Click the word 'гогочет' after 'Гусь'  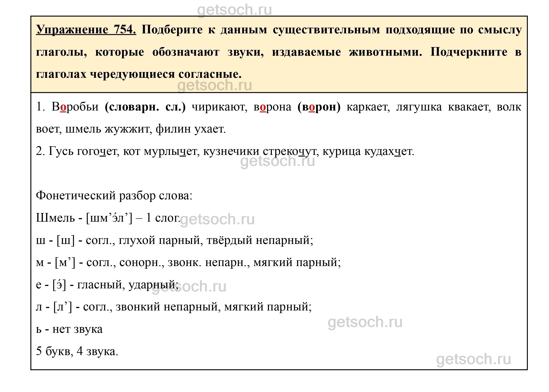(97, 152)
